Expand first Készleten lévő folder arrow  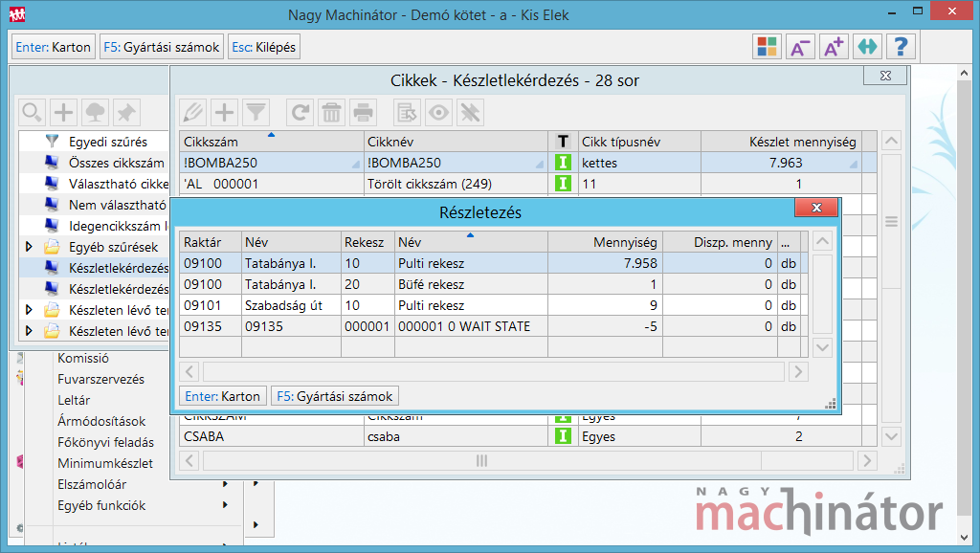pyautogui.click(x=29, y=310)
